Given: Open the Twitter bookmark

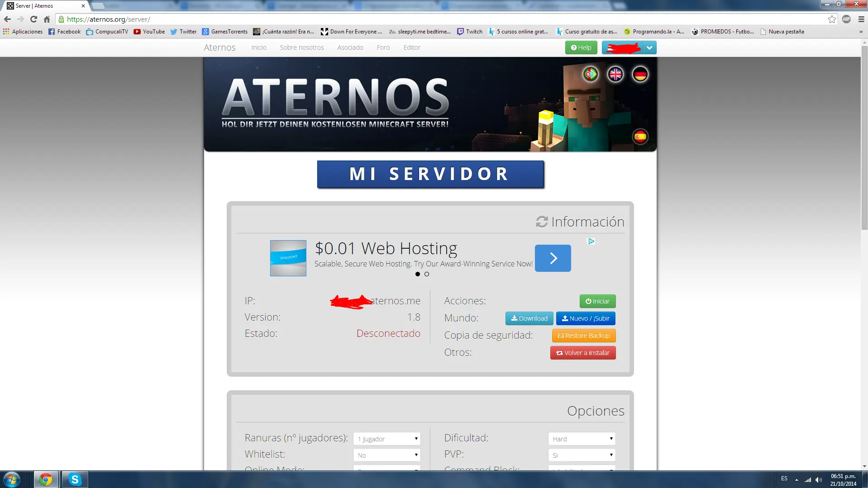Looking at the screenshot, I should [x=183, y=32].
